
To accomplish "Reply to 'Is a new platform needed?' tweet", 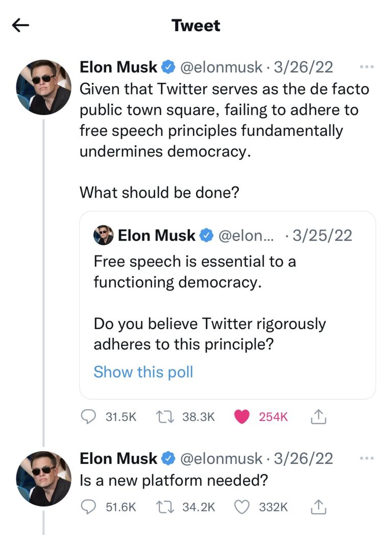I will pos(90,507).
